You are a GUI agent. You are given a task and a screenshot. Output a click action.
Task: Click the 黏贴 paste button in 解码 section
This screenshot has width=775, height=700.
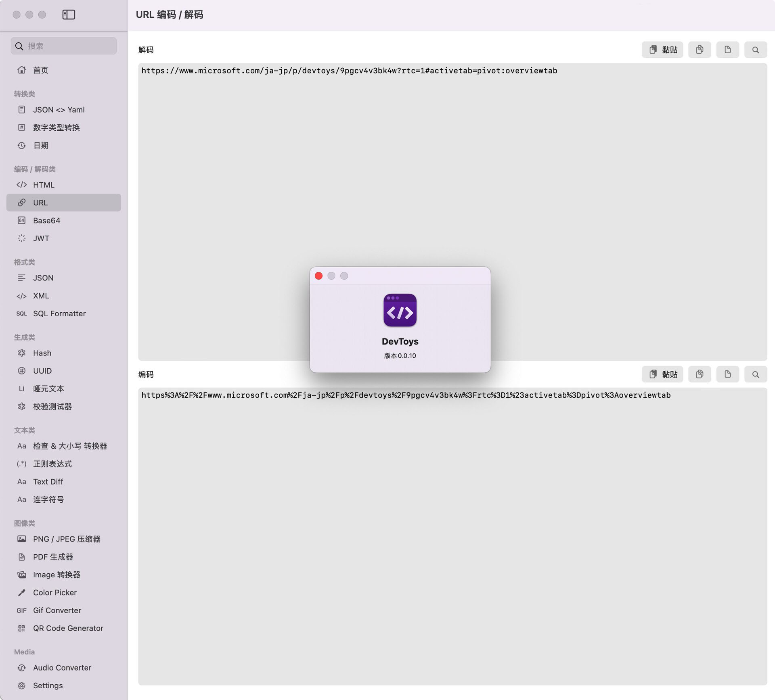click(662, 50)
